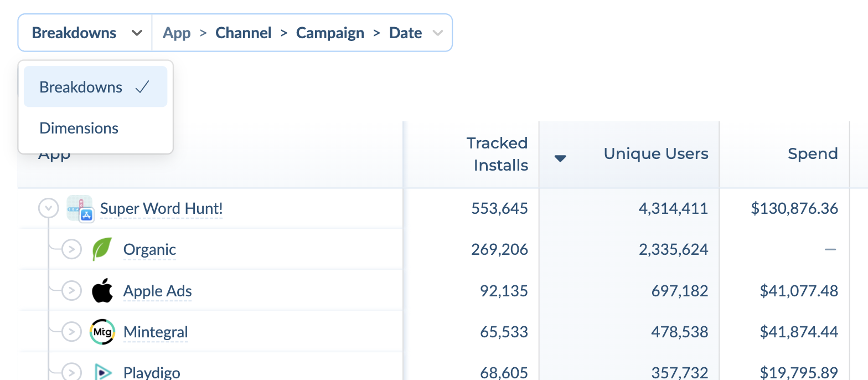Click the 2,335,624 unique users value

[673, 249]
